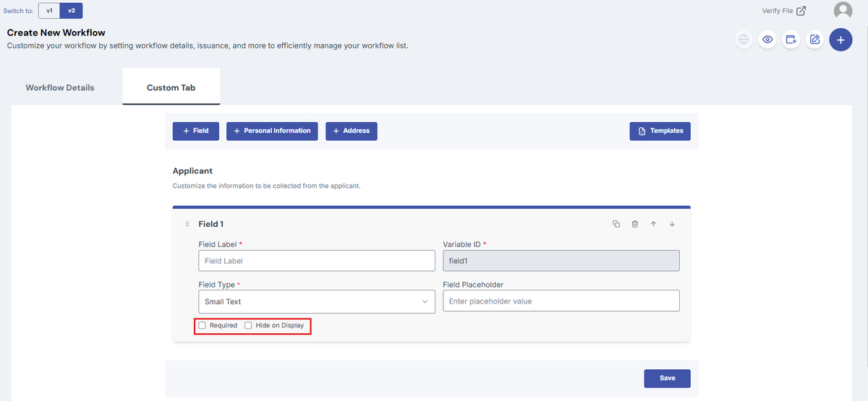Open the eye preview icon
Viewport: 868px width, 401px height.
pos(767,40)
